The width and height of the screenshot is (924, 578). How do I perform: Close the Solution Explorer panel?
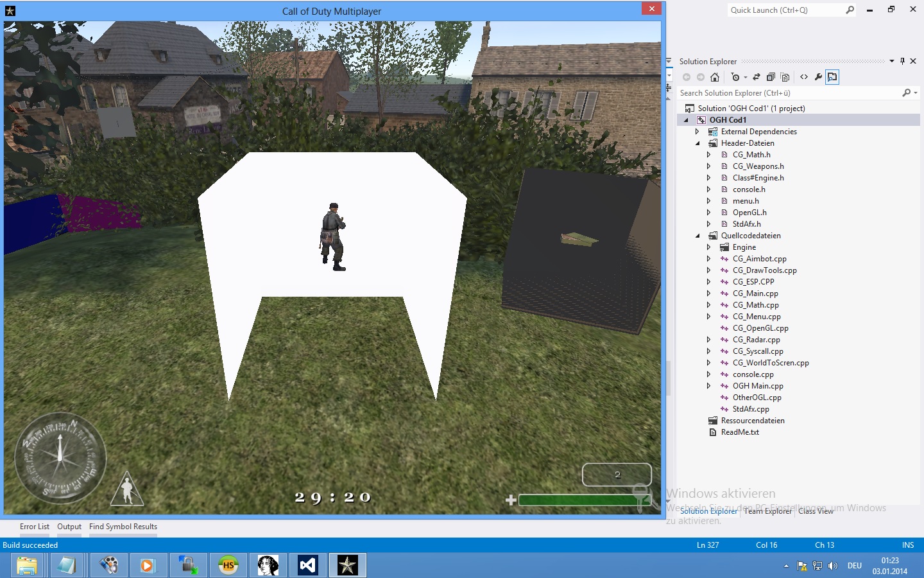pos(913,62)
